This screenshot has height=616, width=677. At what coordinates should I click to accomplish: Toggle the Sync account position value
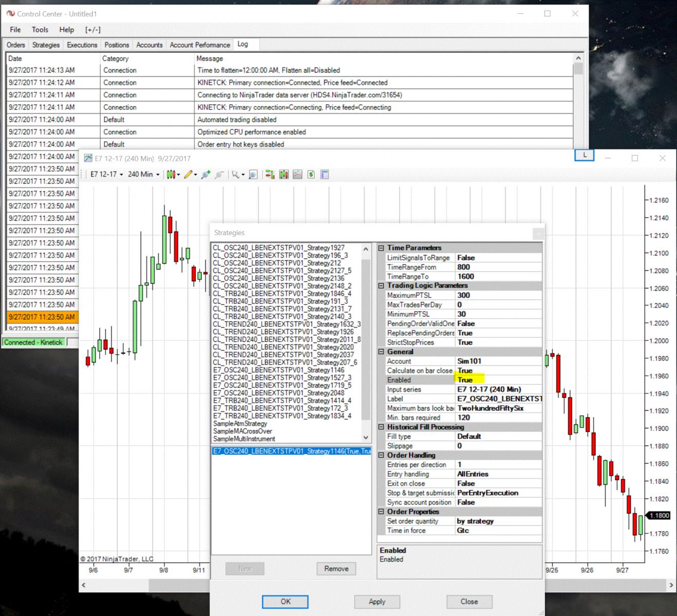498,503
